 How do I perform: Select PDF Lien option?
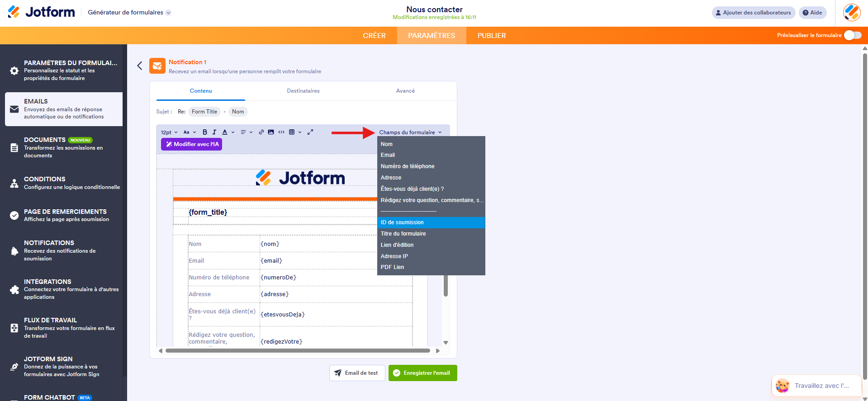click(431, 267)
